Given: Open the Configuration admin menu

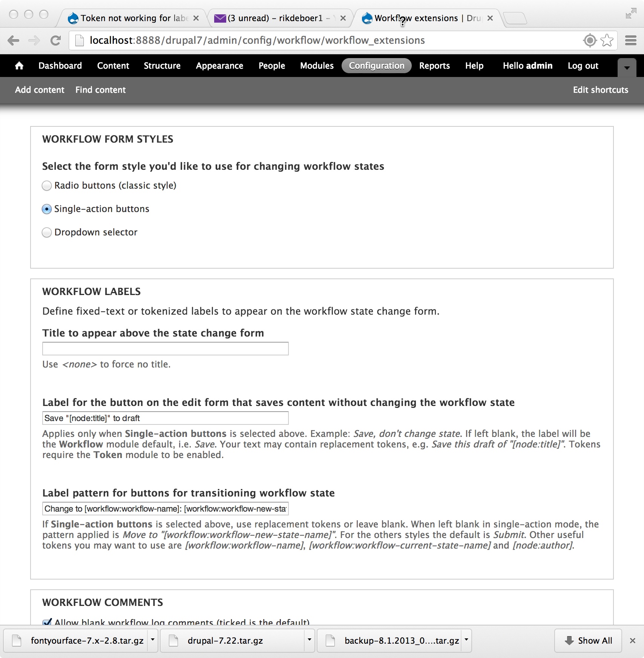Looking at the screenshot, I should [376, 66].
